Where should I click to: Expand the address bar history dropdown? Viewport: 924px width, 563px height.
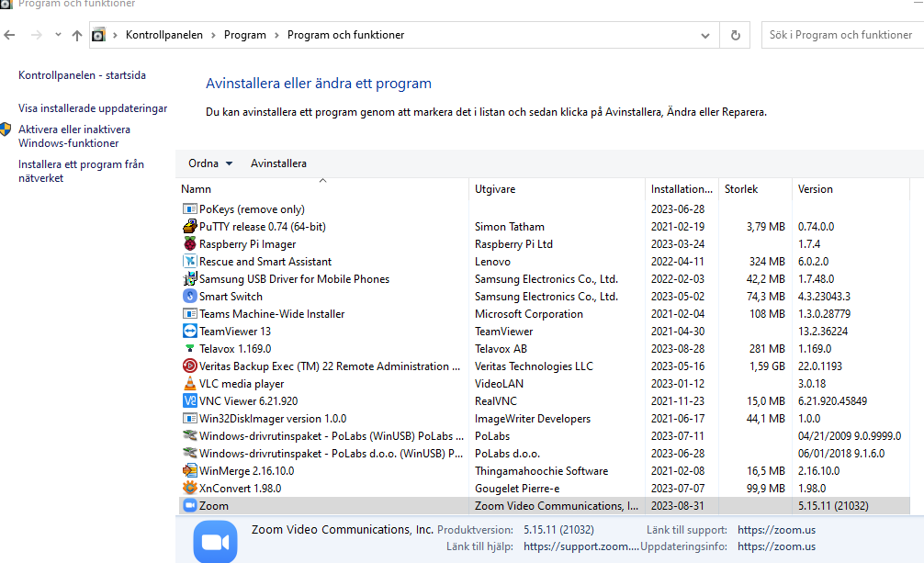click(x=705, y=36)
